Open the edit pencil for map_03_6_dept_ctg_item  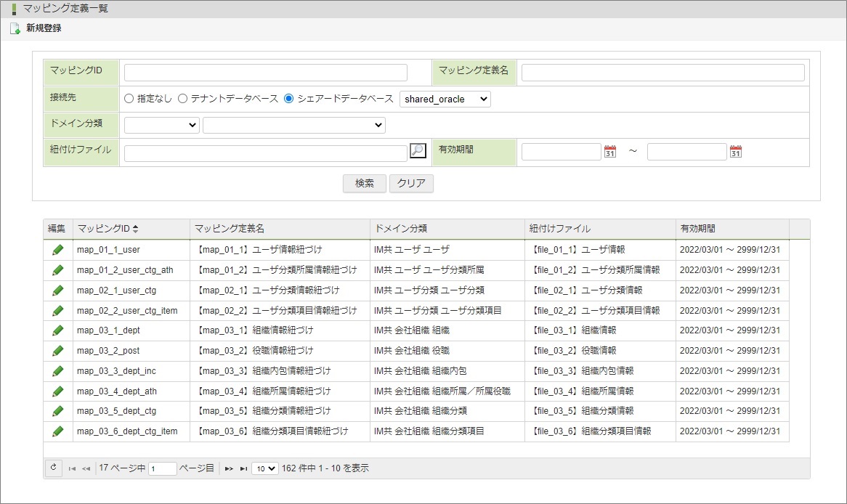coord(58,431)
